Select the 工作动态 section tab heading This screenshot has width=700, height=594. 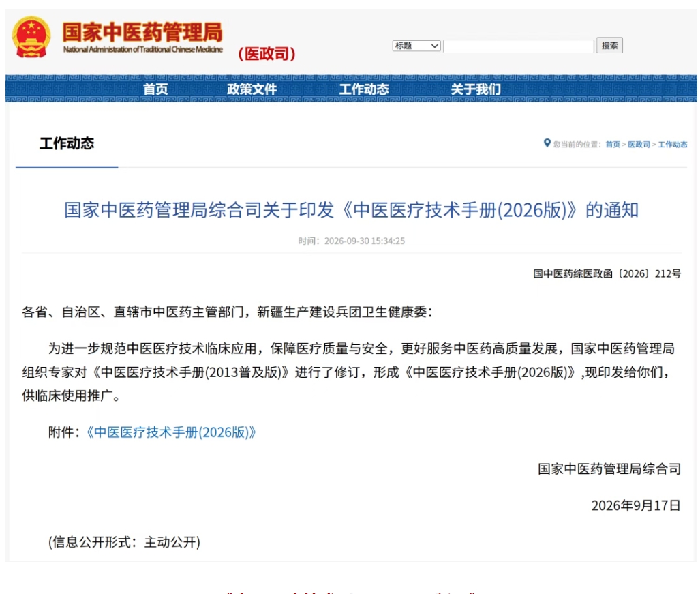67,143
